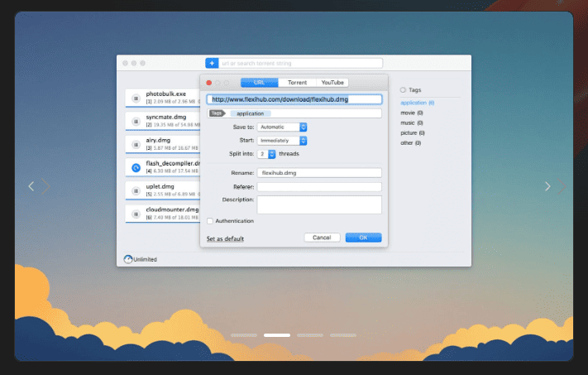Pause the photobulk.exe download

(x=136, y=99)
